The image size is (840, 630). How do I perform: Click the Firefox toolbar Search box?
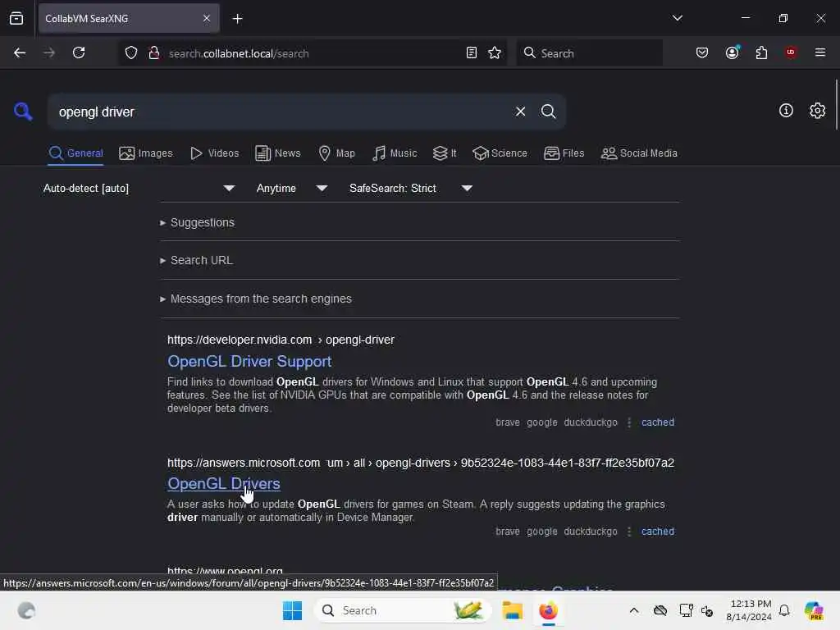coord(589,53)
